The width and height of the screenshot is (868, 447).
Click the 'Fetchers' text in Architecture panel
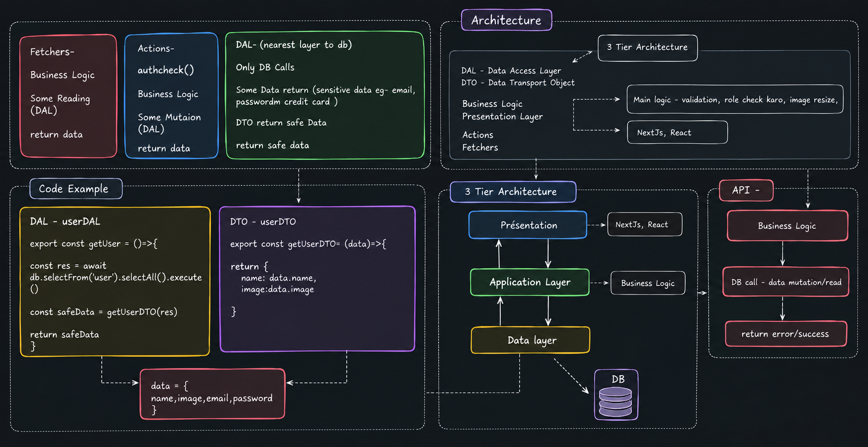pyautogui.click(x=480, y=148)
